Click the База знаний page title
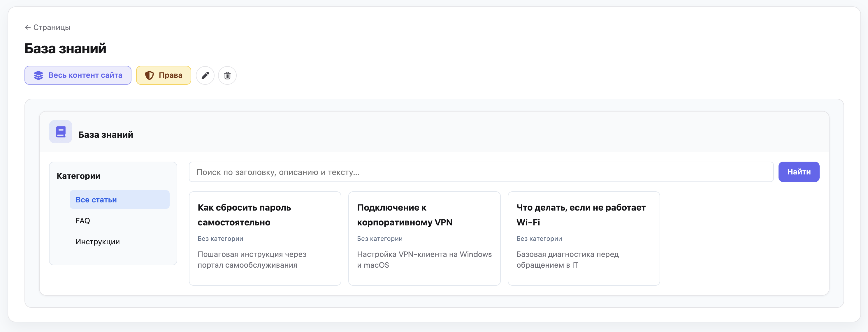This screenshot has width=868, height=332. point(65,48)
